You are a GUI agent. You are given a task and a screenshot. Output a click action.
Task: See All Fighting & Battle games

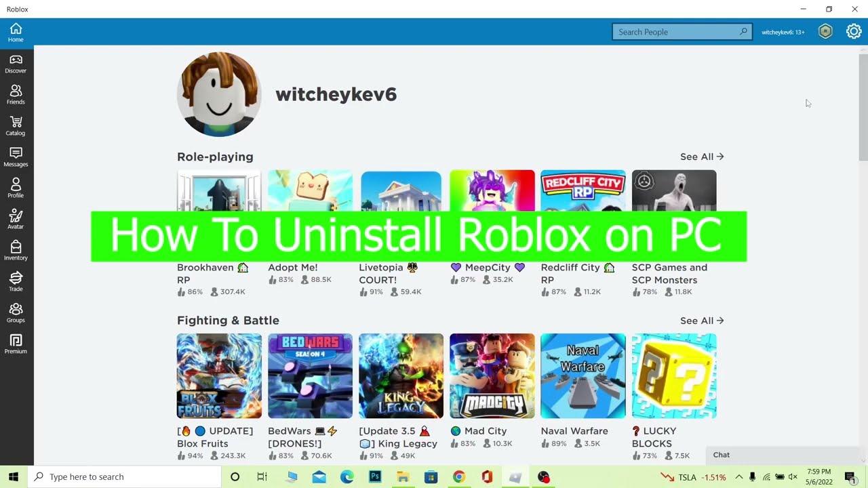[x=702, y=321]
